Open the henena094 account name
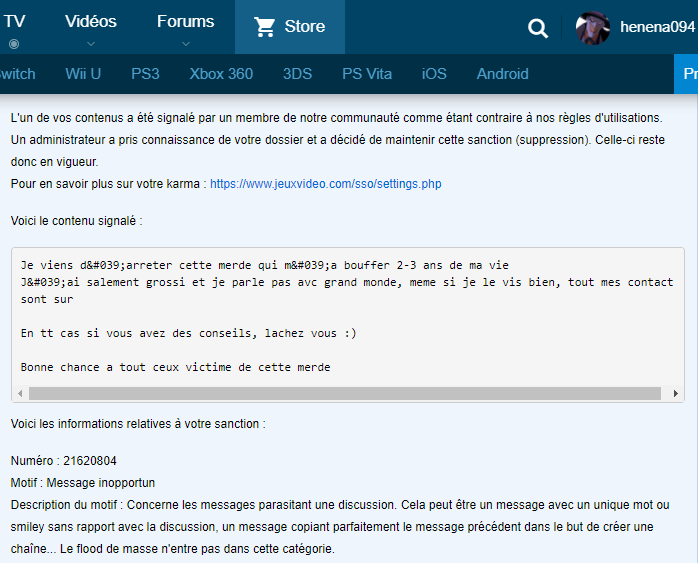The image size is (698, 563). click(x=656, y=28)
